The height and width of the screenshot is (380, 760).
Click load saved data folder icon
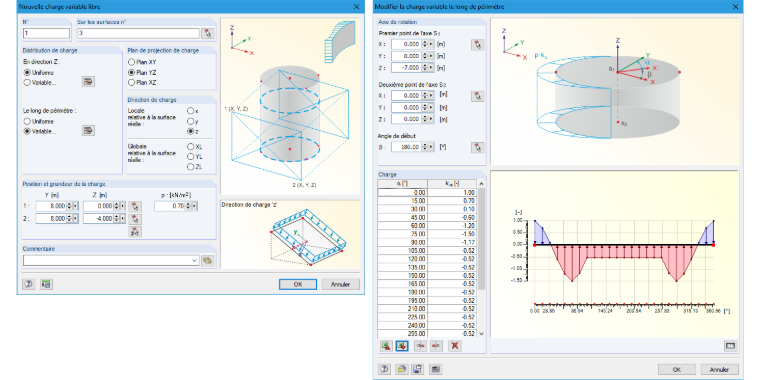coord(401,369)
